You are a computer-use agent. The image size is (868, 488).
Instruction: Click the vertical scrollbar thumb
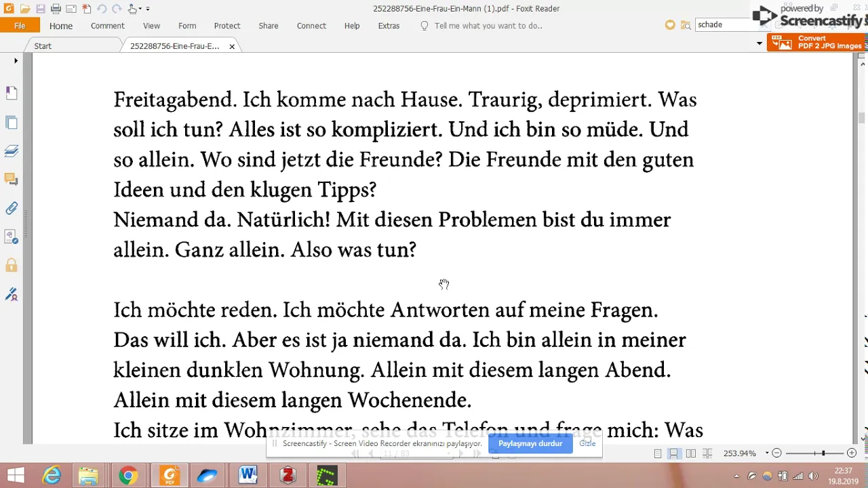tap(862, 118)
